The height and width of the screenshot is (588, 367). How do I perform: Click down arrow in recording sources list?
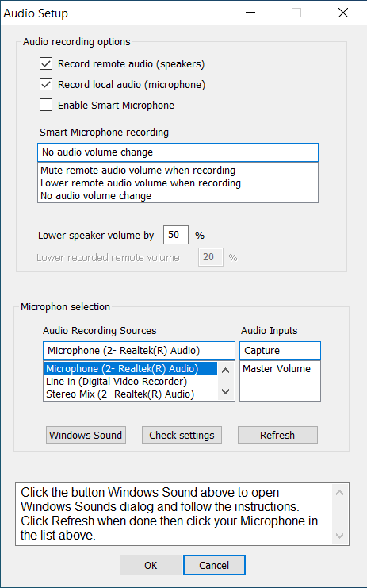(x=225, y=391)
